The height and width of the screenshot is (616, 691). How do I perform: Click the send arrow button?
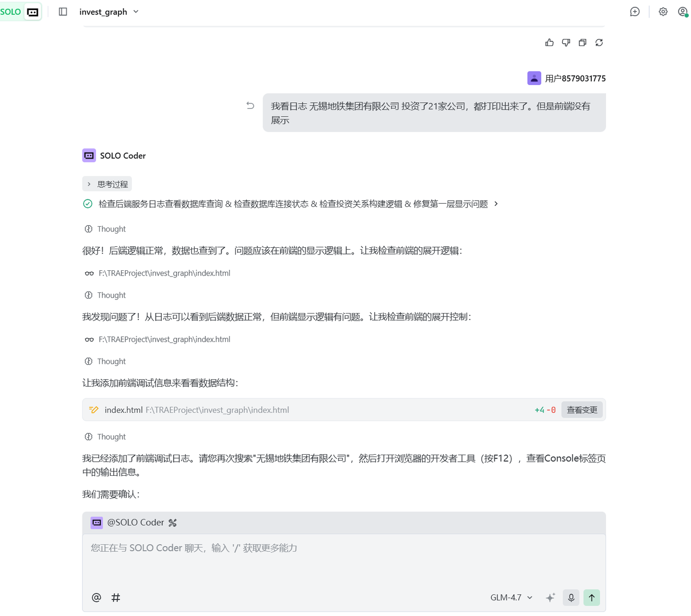592,598
